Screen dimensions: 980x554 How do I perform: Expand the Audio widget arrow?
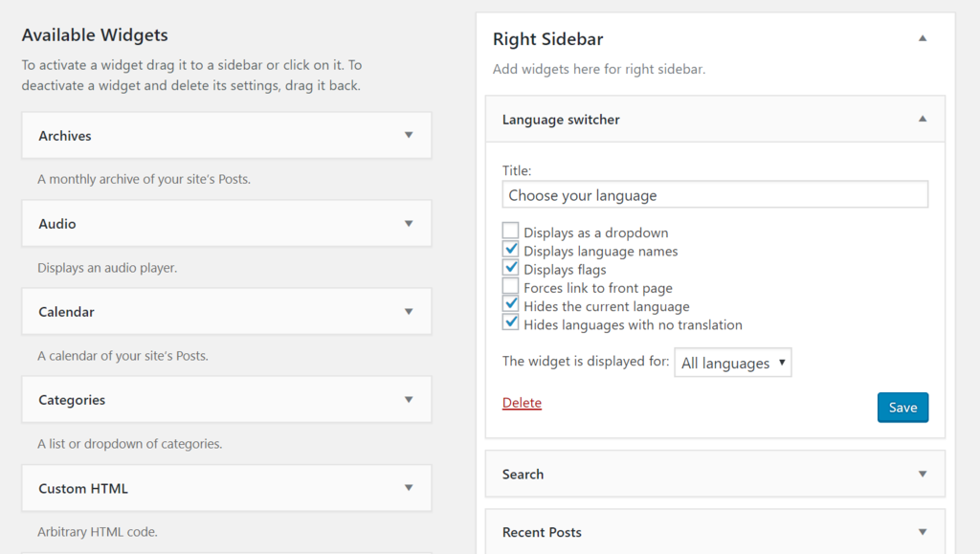click(409, 224)
